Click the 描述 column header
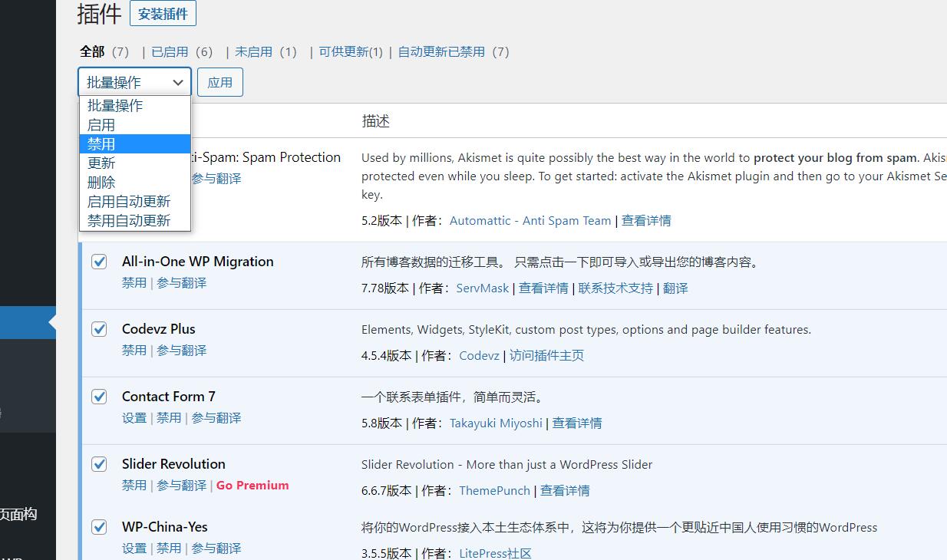This screenshot has height=560, width=947. click(x=376, y=121)
